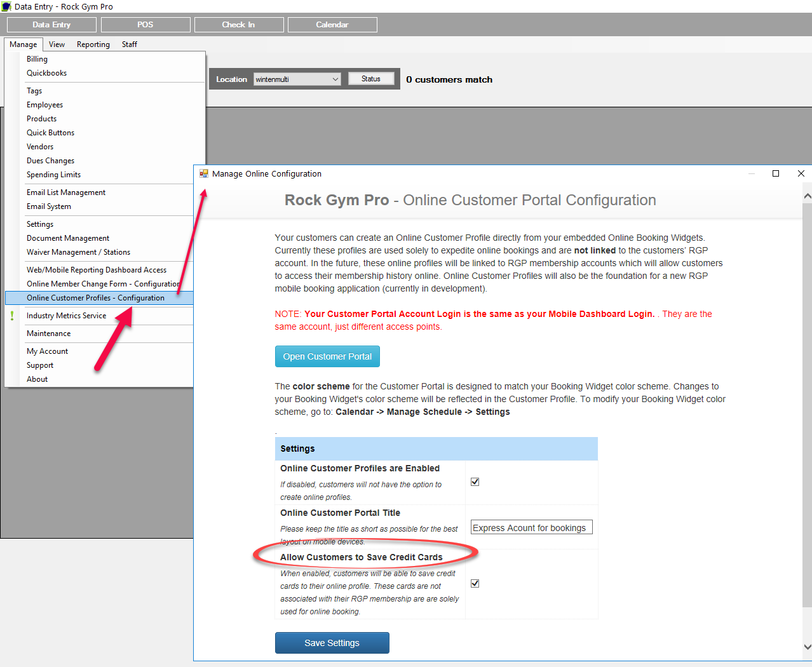812x667 pixels.
Task: Select Email List Management
Action: click(x=99, y=192)
